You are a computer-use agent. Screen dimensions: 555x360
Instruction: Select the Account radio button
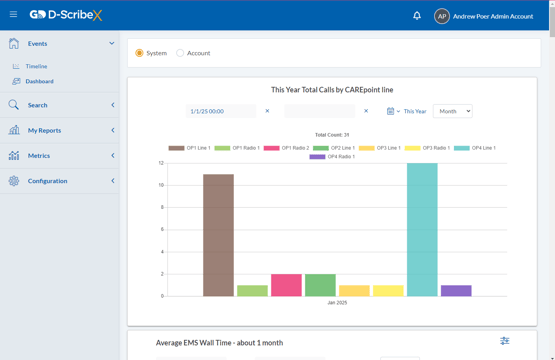click(180, 53)
